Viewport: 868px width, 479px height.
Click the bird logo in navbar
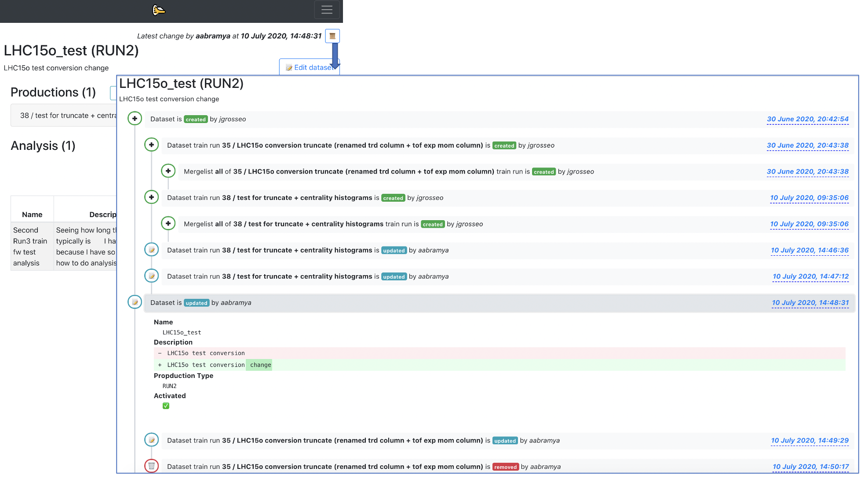click(x=158, y=10)
